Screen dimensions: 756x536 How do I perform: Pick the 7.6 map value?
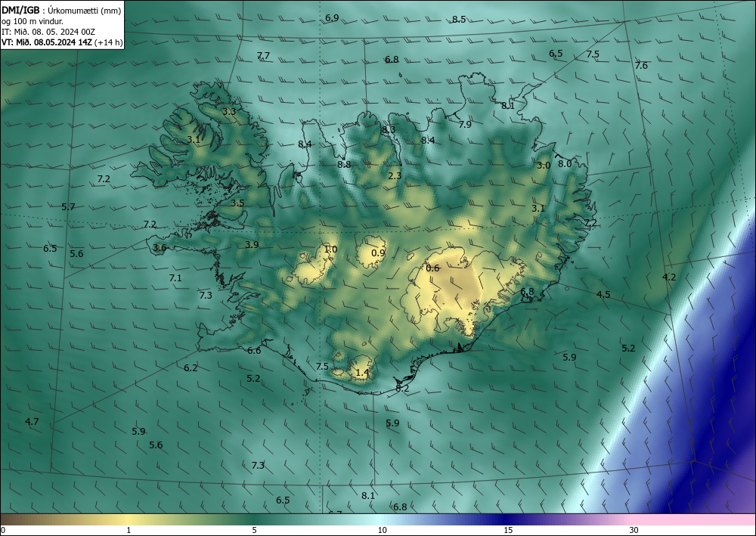641,65
